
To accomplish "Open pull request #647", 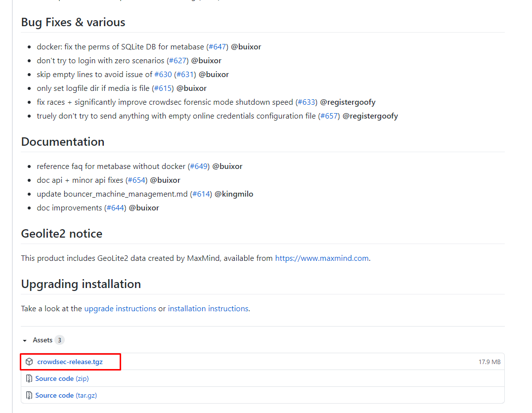I will pyautogui.click(x=217, y=47).
